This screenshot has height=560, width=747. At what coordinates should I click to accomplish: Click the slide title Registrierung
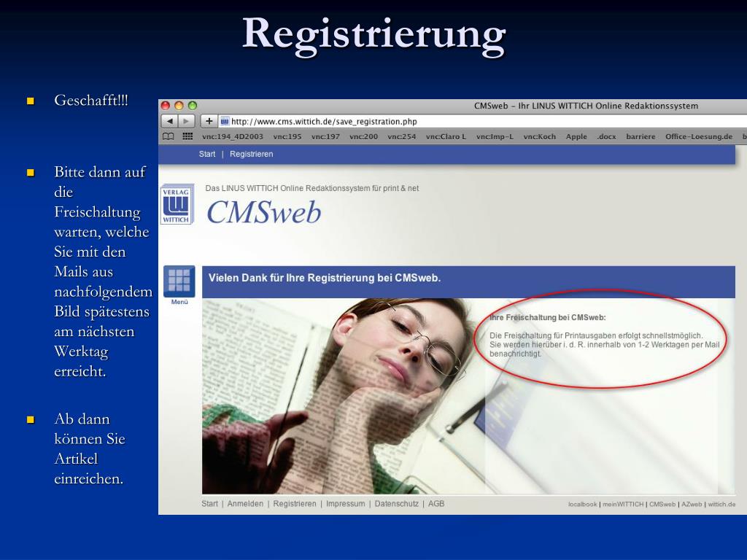coord(374,36)
